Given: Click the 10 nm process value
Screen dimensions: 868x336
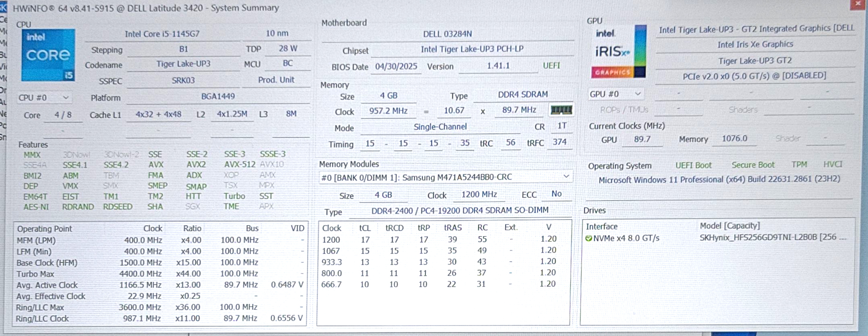Looking at the screenshot, I should [x=277, y=33].
